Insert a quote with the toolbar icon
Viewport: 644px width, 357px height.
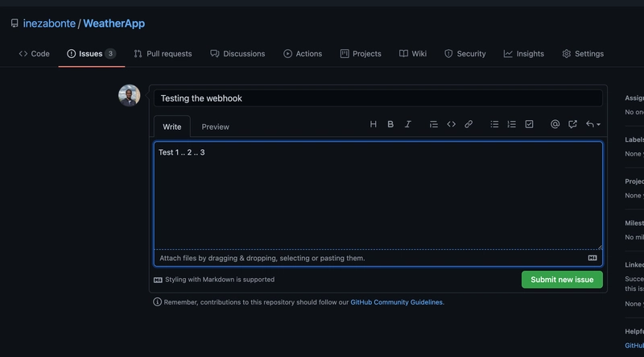pyautogui.click(x=434, y=124)
